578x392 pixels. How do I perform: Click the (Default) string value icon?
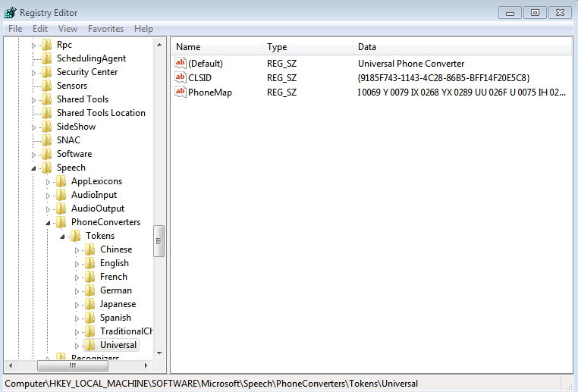(x=181, y=63)
